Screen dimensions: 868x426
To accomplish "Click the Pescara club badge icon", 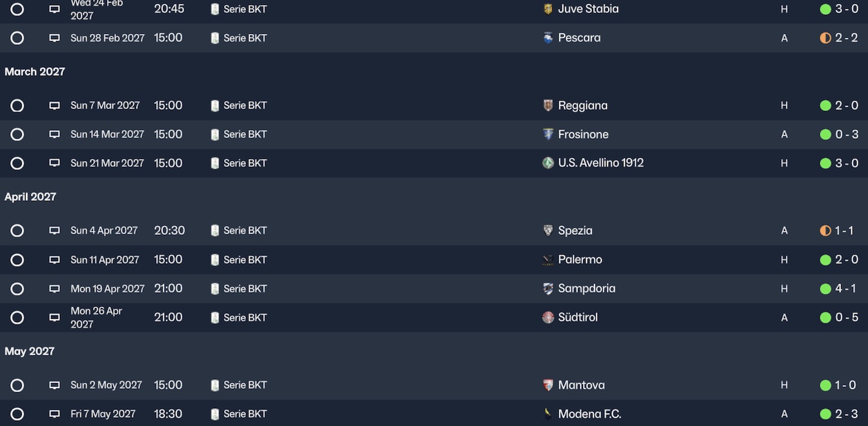I will click(548, 38).
